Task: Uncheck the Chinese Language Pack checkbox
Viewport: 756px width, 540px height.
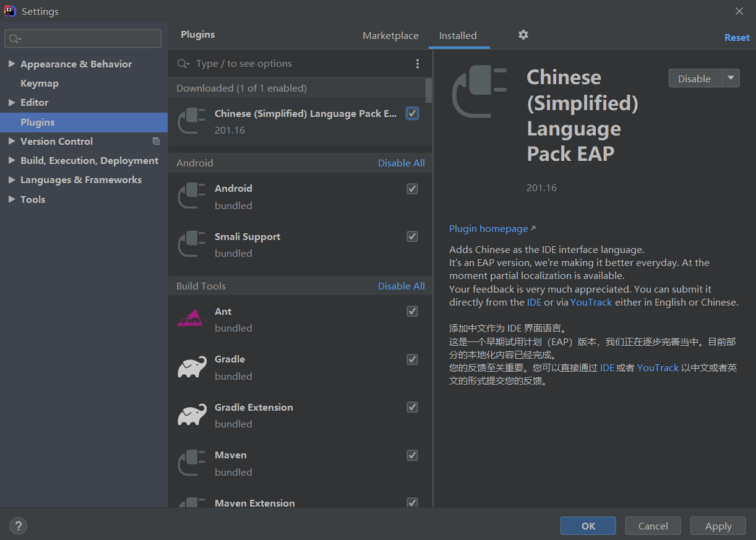Action: tap(412, 113)
